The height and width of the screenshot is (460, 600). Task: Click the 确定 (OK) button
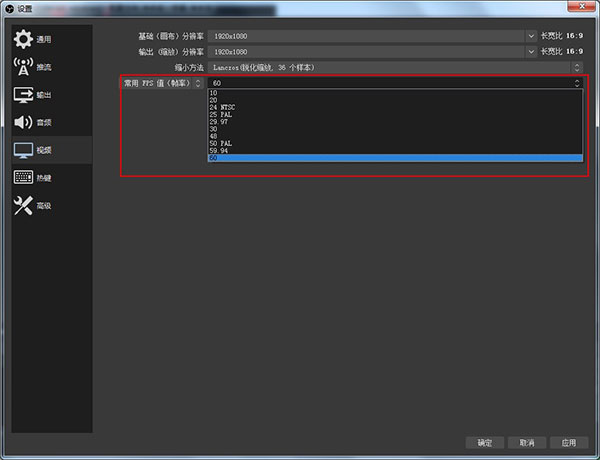[484, 443]
